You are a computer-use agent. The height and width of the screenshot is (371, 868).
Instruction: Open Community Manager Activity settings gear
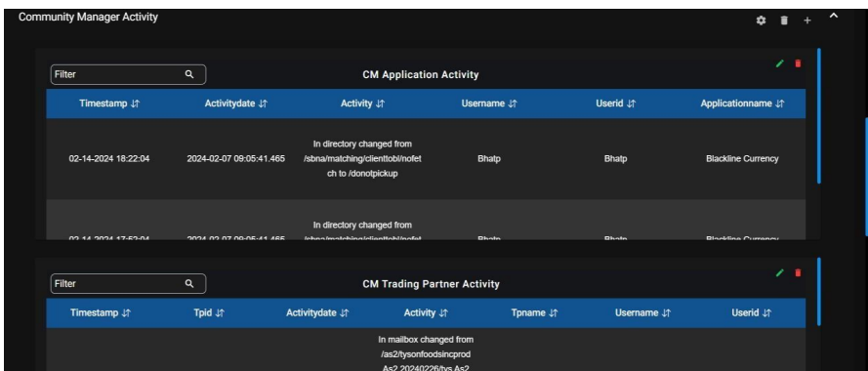coord(762,21)
